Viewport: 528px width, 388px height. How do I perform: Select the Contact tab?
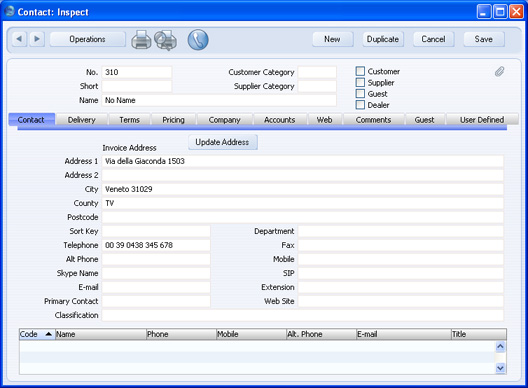click(x=32, y=120)
